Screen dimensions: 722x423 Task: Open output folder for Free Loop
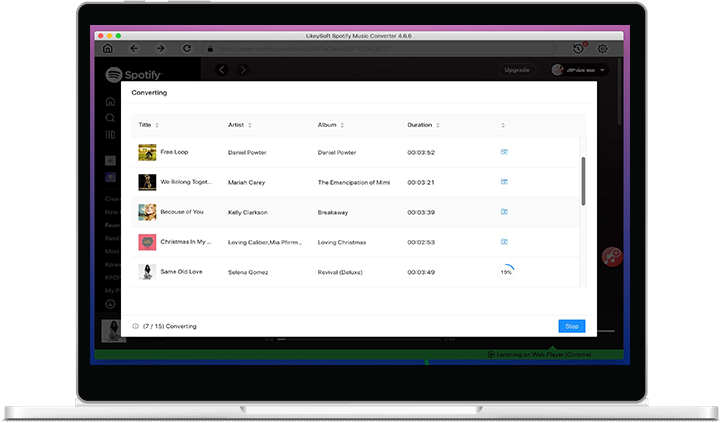tap(505, 152)
